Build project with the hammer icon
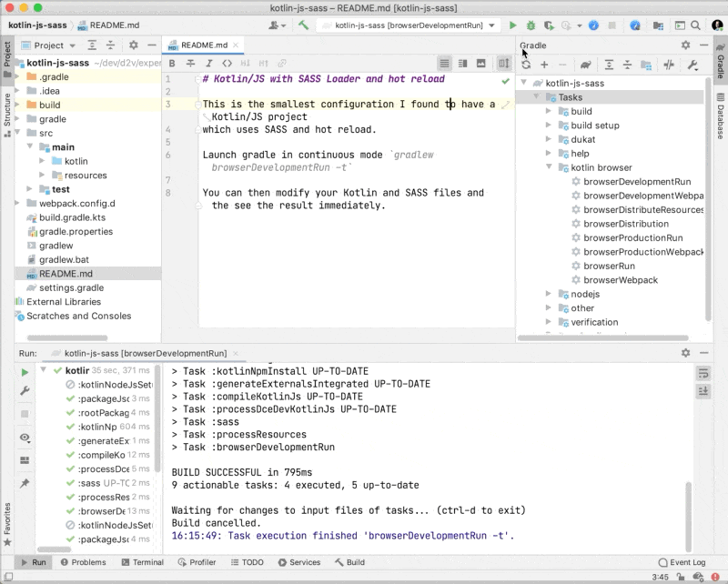Image resolution: width=728 pixels, height=584 pixels. coord(304,25)
